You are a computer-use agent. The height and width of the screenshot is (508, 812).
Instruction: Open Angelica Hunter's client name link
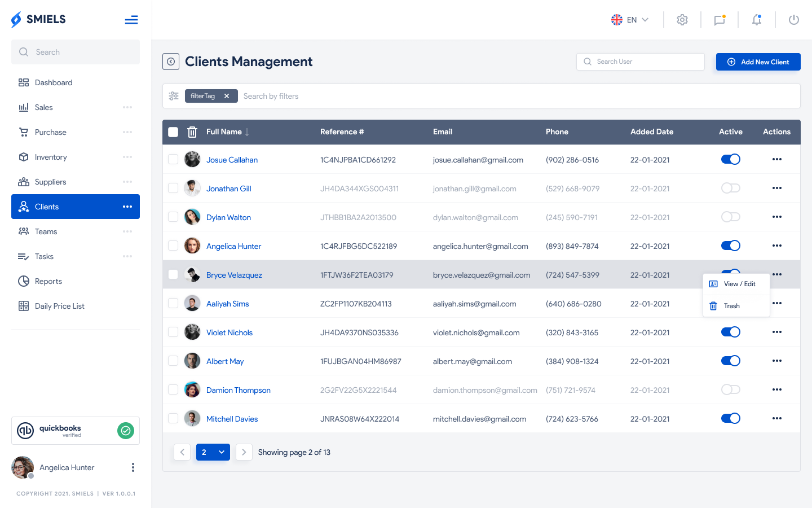click(233, 246)
